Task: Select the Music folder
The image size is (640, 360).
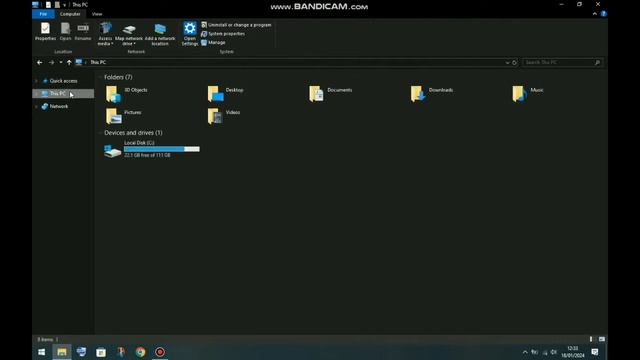Action: pos(528,93)
